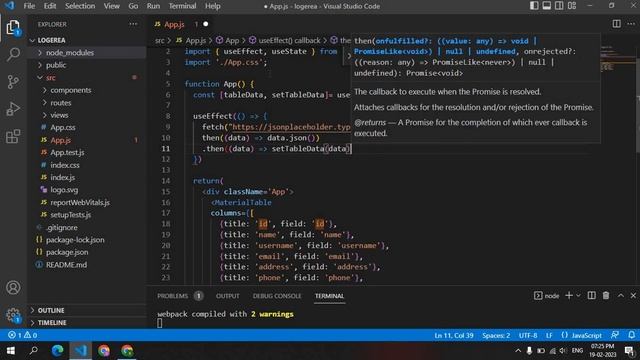Click the feedback icon in status bar

click(615, 335)
